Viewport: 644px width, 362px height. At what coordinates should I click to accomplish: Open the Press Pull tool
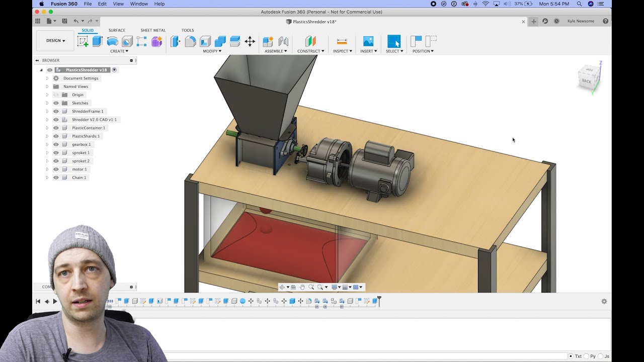(x=175, y=41)
